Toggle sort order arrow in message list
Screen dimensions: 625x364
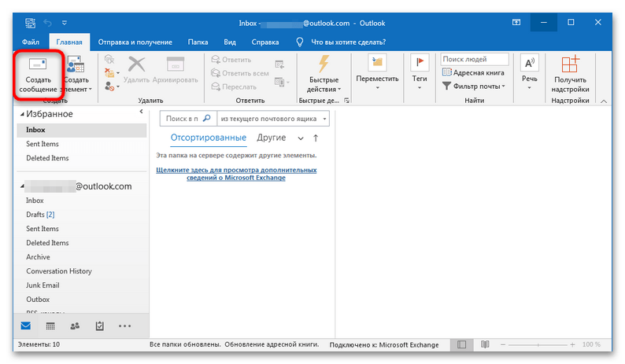(x=316, y=138)
